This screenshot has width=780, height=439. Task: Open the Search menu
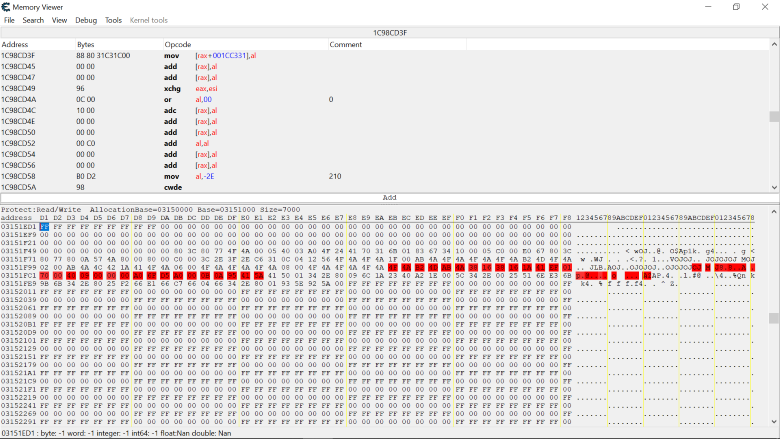point(33,20)
